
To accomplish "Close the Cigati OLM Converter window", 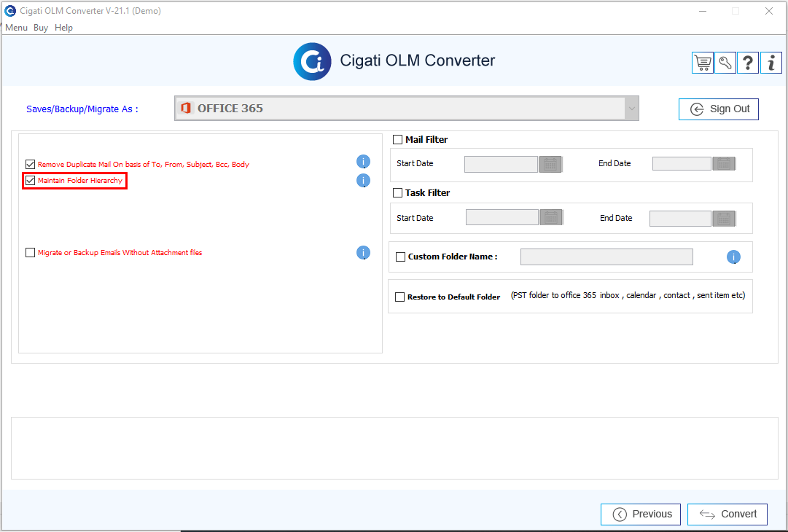I will [x=769, y=11].
